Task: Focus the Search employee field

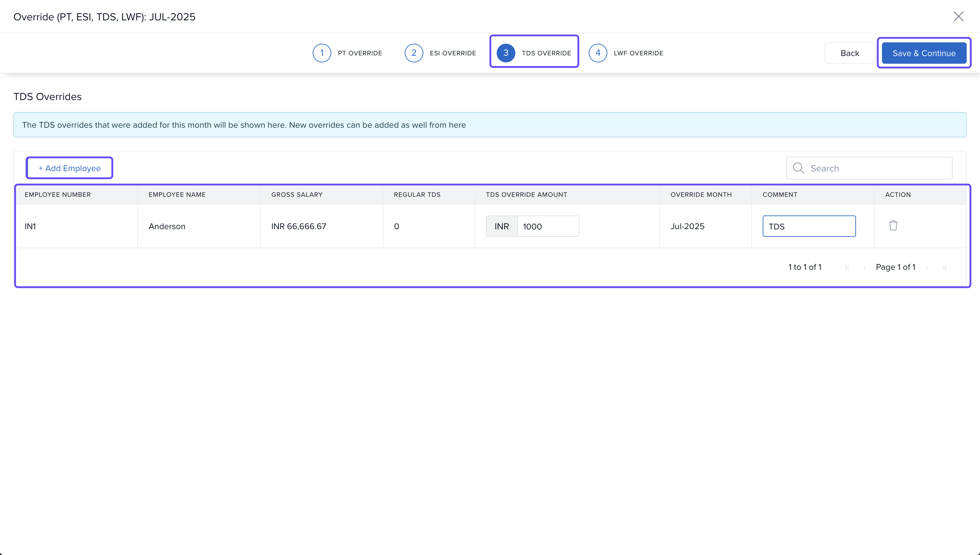Action: click(876, 168)
